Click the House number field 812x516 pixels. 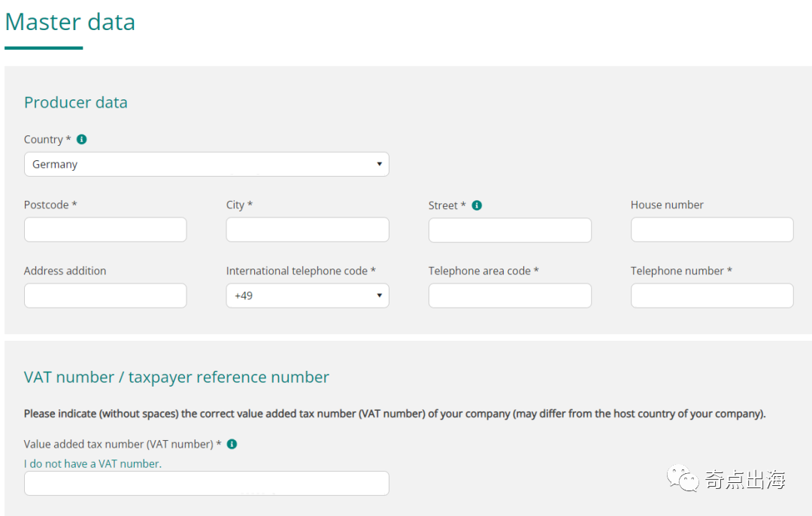[711, 229]
